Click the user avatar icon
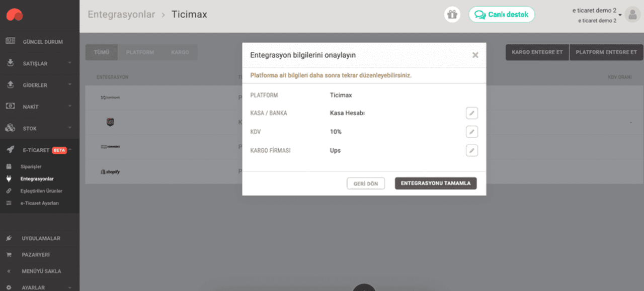 [632, 15]
